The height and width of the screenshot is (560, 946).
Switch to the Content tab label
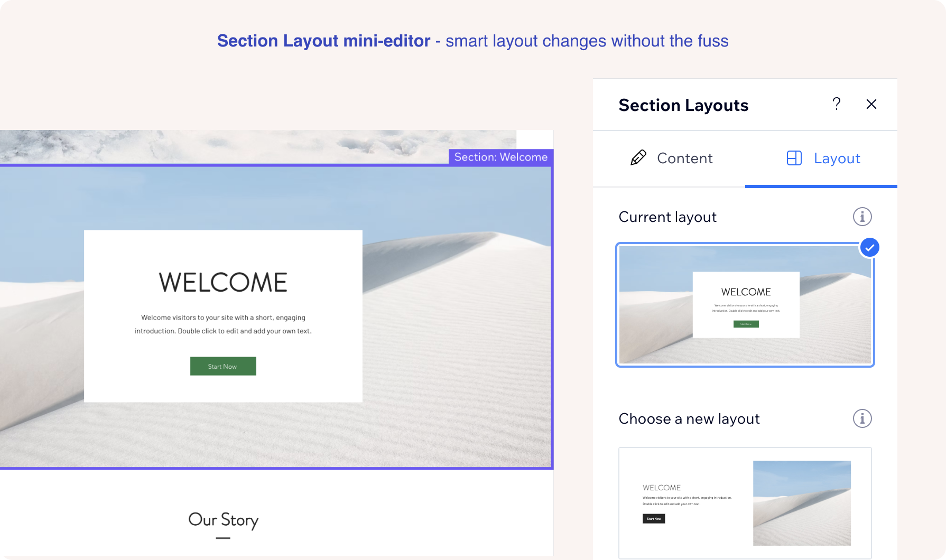(x=684, y=158)
